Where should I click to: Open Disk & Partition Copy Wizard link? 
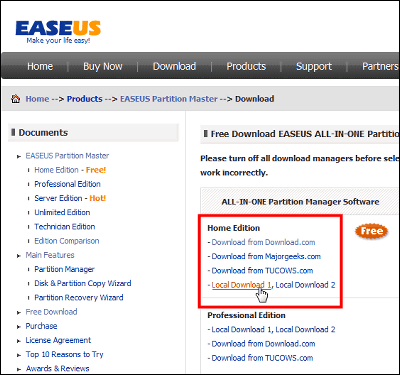coord(83,283)
